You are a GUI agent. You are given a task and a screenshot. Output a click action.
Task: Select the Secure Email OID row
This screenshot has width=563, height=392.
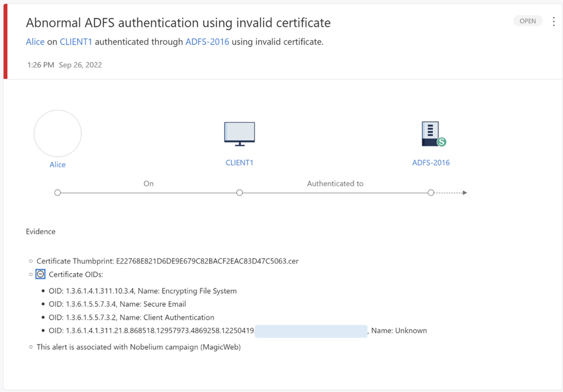pos(117,304)
